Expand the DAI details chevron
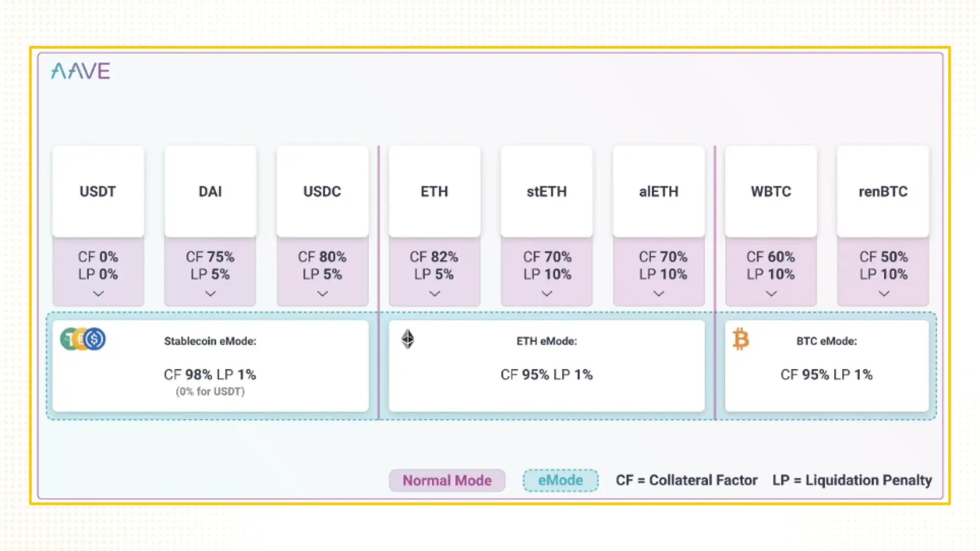Viewport: 980px width, 551px height. (210, 294)
